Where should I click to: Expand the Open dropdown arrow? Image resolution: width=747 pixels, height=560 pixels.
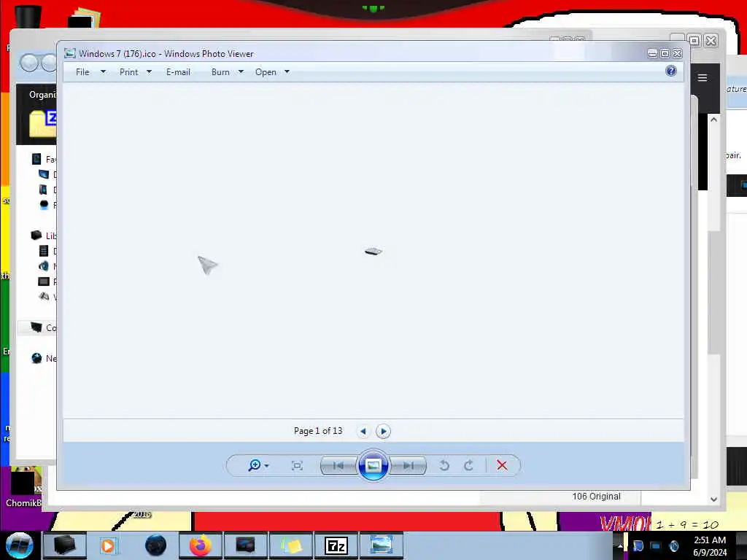(287, 72)
